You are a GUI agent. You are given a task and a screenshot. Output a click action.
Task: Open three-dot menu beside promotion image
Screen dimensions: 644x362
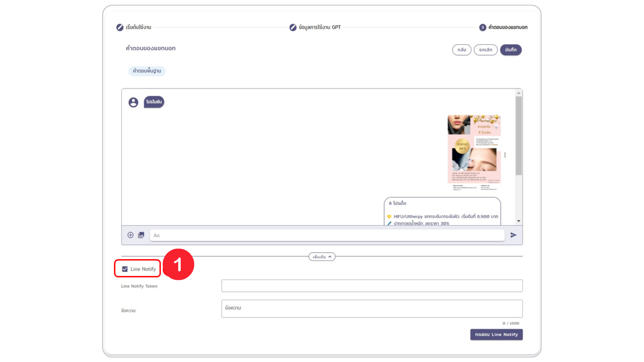(505, 155)
